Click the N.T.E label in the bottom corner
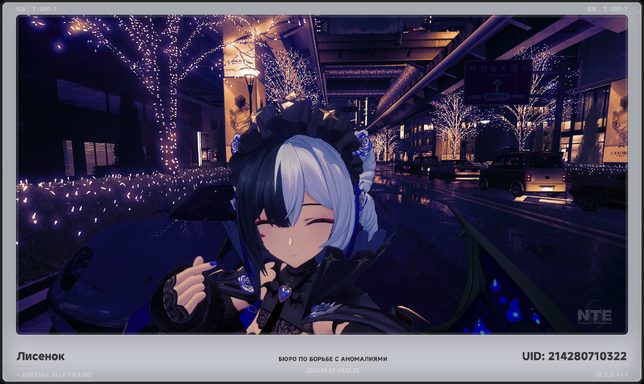The image size is (644, 384). (x=612, y=375)
